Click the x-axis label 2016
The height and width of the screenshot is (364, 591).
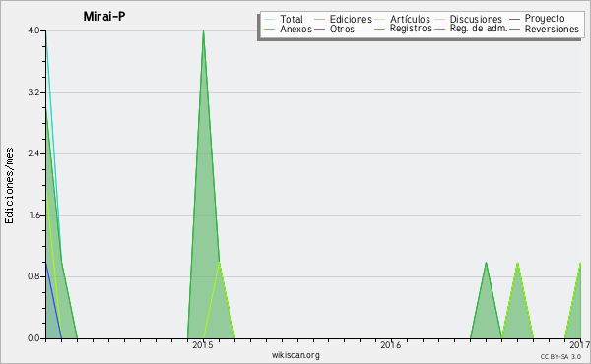(x=391, y=345)
